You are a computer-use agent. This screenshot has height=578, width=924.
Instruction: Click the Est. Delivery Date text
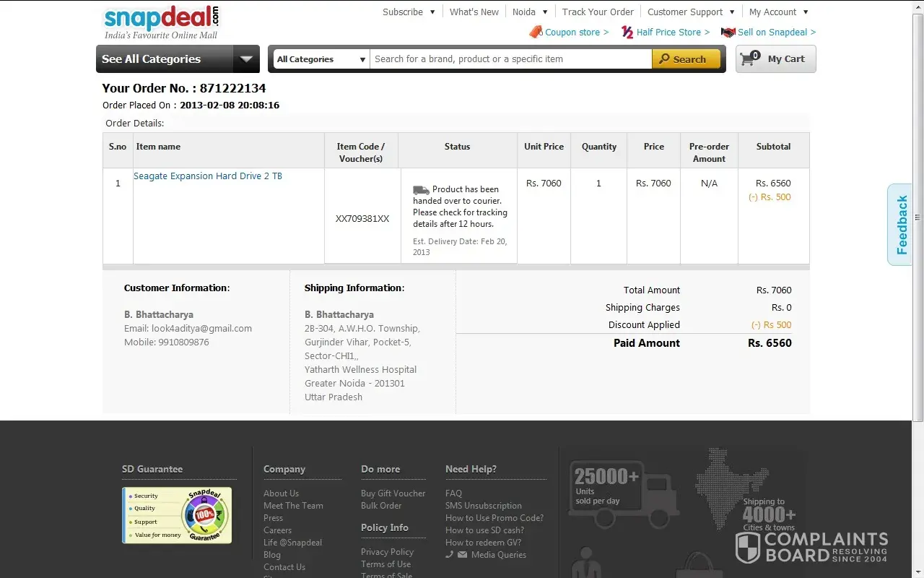pos(460,247)
